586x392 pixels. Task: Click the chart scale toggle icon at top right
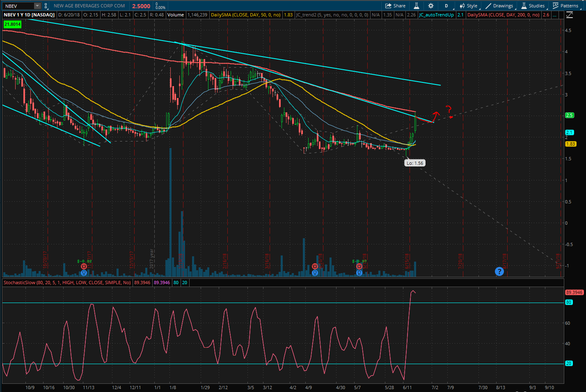pyautogui.click(x=570, y=15)
